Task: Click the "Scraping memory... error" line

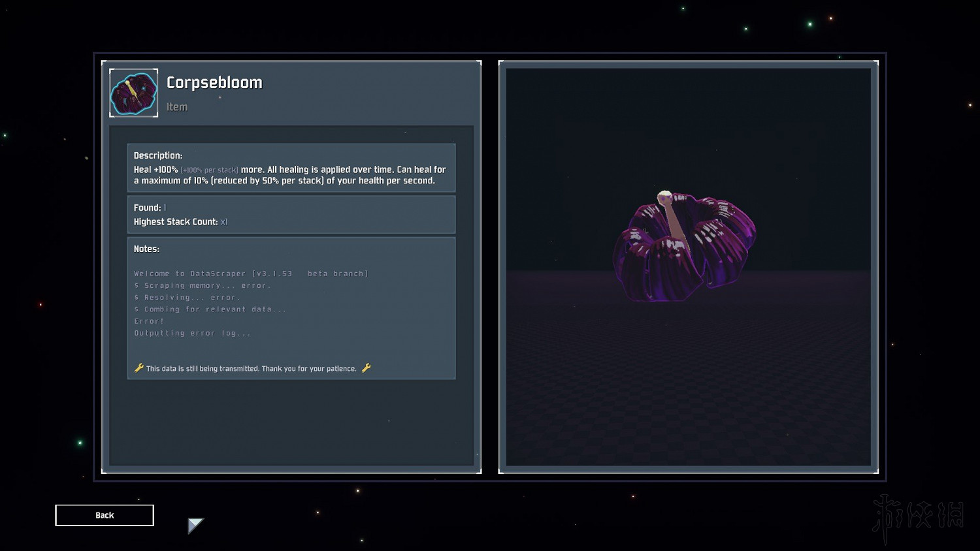Action: click(203, 285)
